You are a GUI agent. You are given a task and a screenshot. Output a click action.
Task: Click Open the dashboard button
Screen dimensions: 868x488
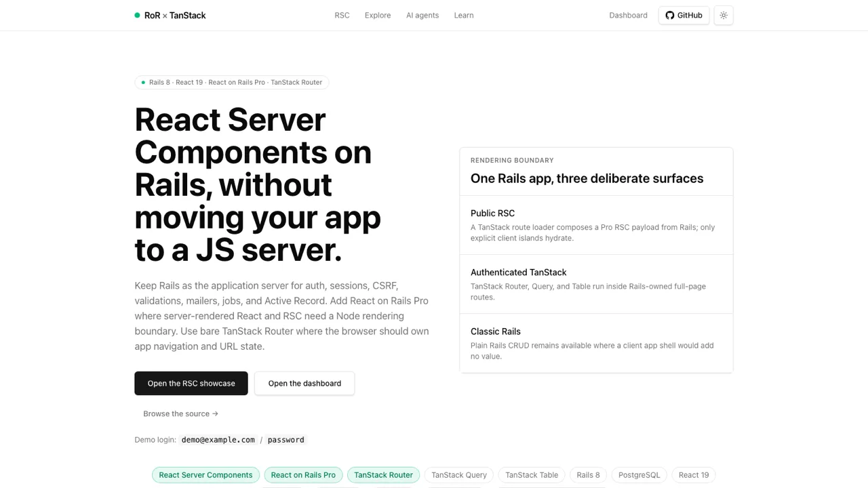[x=304, y=383]
